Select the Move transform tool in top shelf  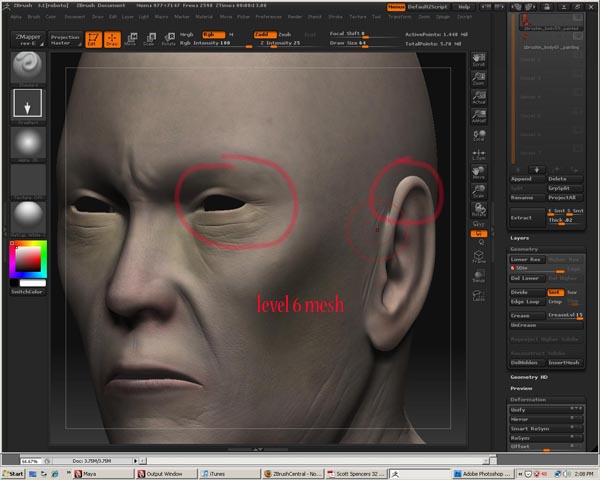[130, 39]
